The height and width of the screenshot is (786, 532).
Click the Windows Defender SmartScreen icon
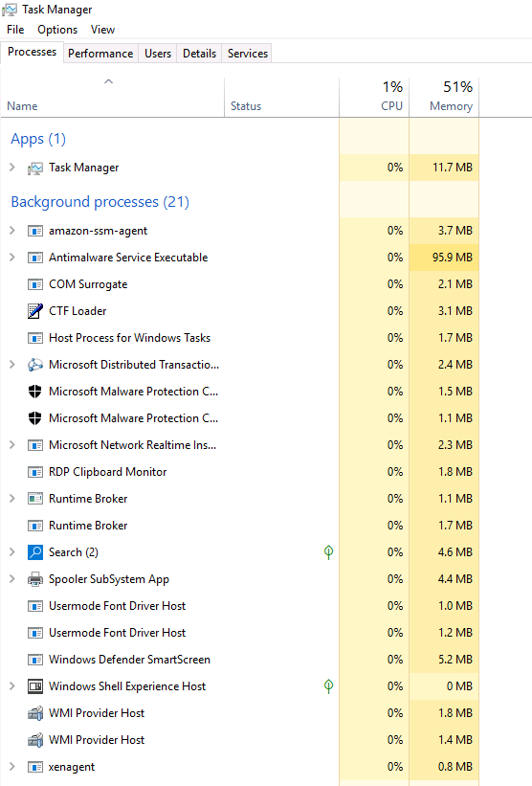35,660
